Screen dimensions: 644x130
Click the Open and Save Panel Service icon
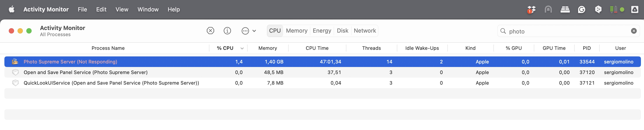pos(15,72)
